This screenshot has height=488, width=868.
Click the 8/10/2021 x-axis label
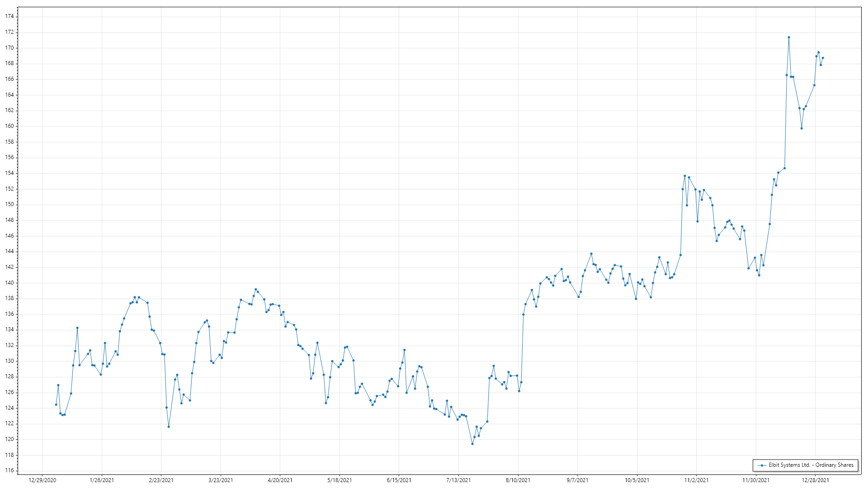(x=518, y=480)
